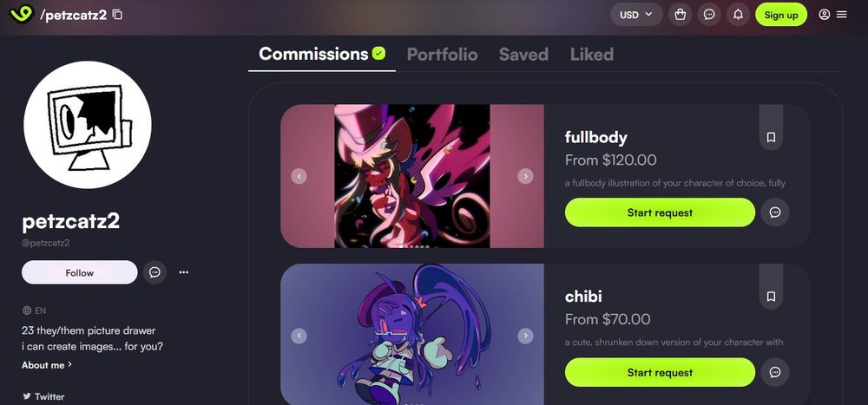
Task: Message the artist about the chibi commission
Action: click(775, 372)
